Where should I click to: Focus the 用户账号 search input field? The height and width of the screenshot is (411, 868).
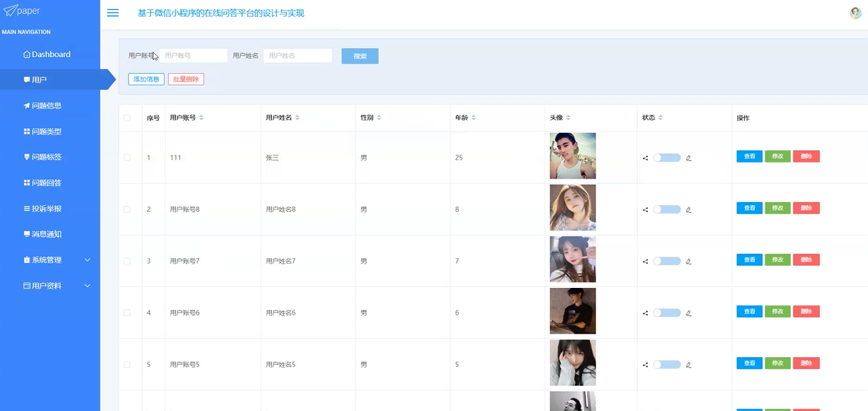click(194, 55)
